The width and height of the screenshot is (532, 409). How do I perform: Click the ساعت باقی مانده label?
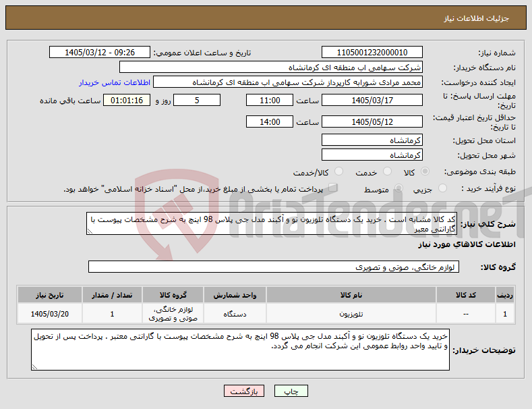[x=70, y=101]
